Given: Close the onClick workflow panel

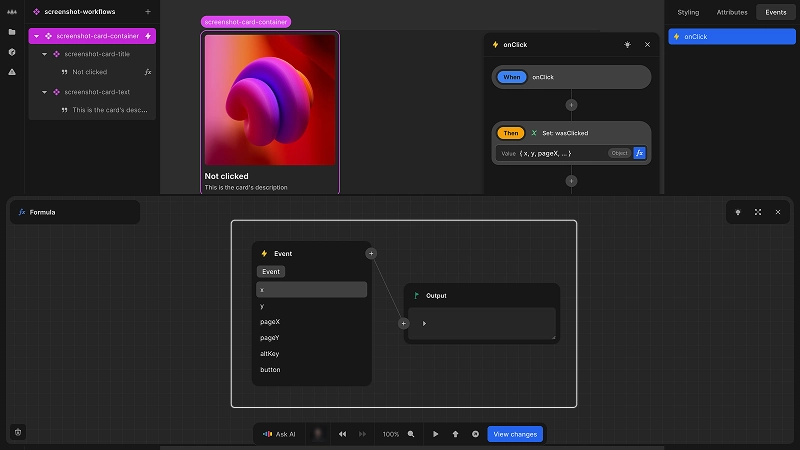Looking at the screenshot, I should pyautogui.click(x=647, y=45).
